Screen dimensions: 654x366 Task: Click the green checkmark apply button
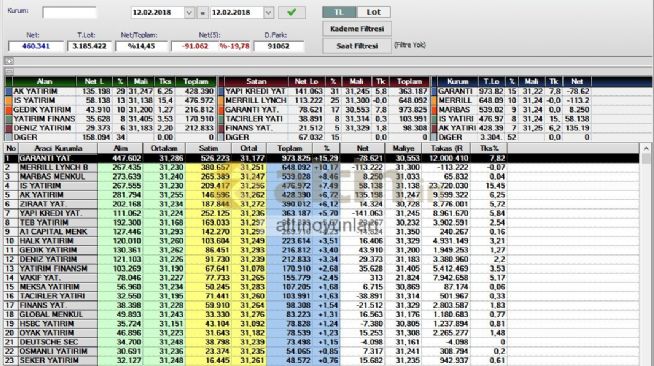292,13
